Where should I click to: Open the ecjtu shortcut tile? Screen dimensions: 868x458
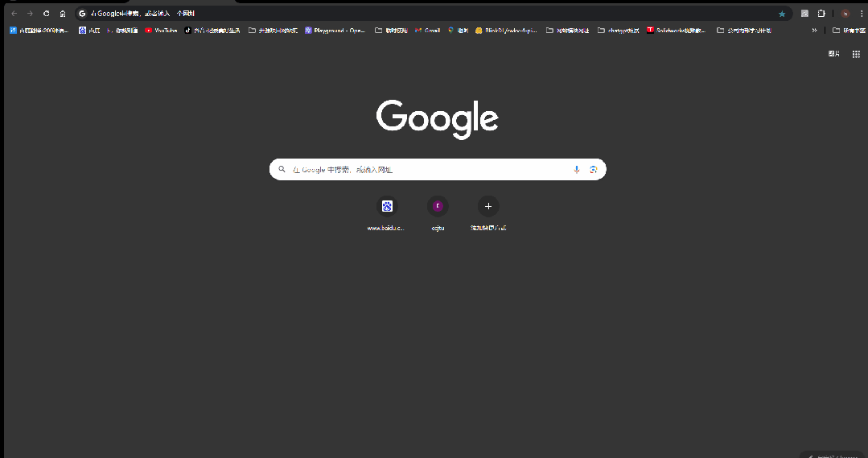tap(438, 214)
